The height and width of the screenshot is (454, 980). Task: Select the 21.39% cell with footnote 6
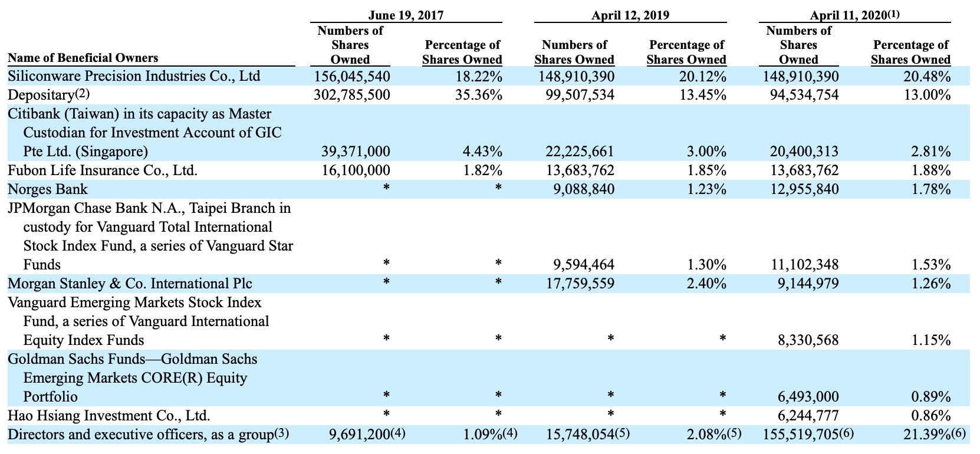935,435
